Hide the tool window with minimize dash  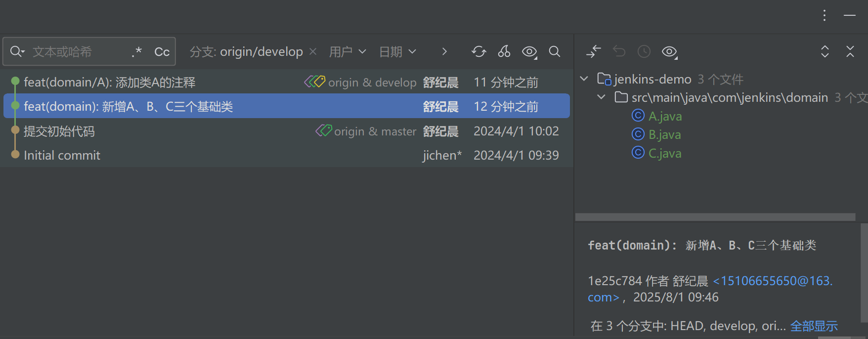pos(850,15)
